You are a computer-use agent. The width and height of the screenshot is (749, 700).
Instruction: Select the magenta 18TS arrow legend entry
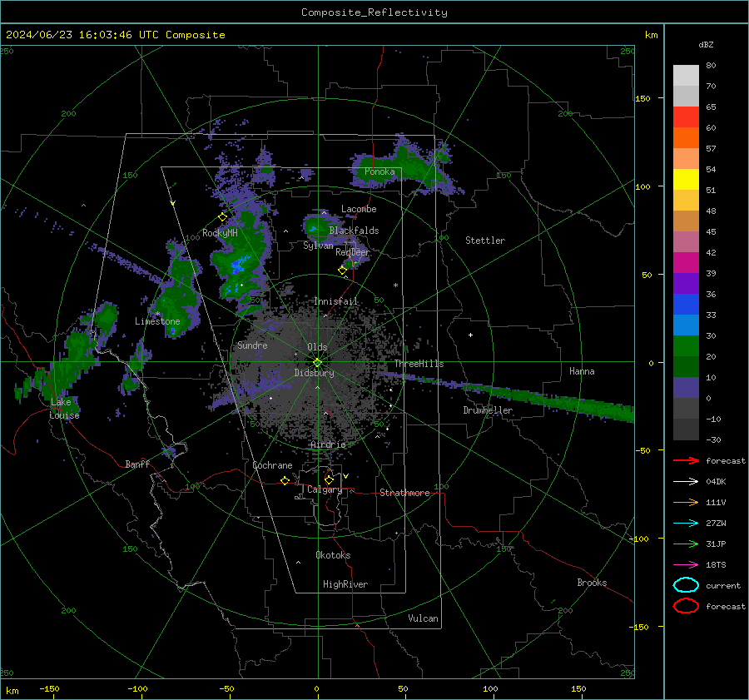[686, 565]
